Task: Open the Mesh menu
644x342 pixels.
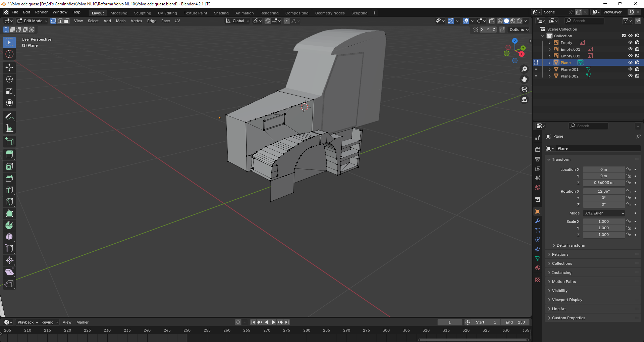Action: click(x=120, y=21)
